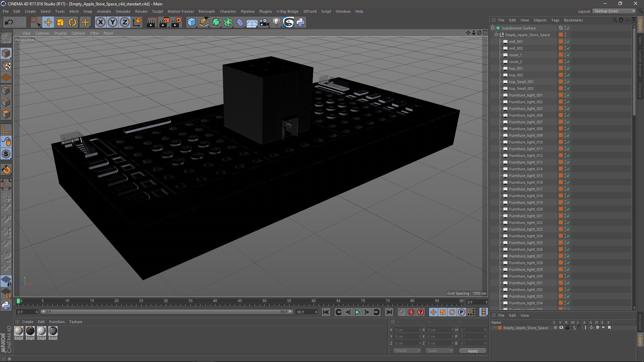This screenshot has height=362, width=644.
Task: Click frame 45 on the timeline
Action: click(x=239, y=301)
